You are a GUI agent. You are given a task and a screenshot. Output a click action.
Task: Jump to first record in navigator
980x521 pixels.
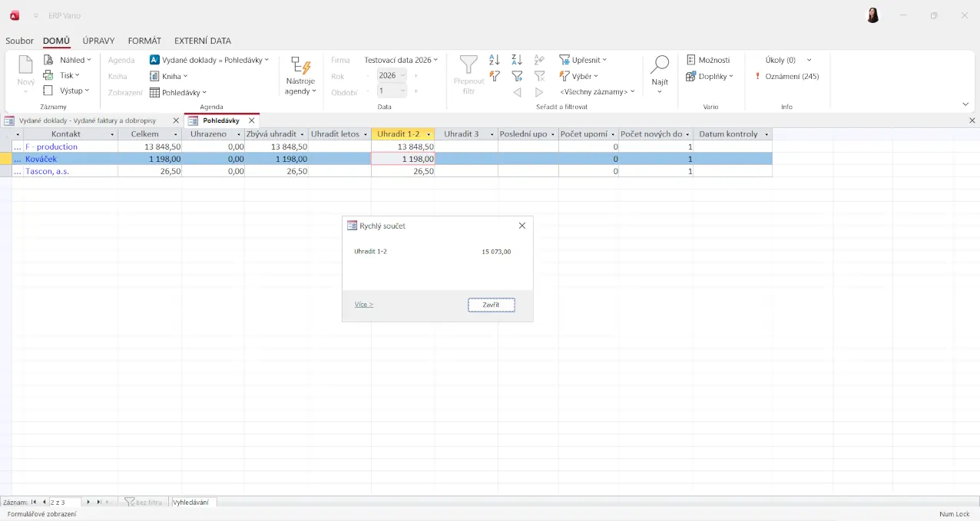click(x=34, y=502)
